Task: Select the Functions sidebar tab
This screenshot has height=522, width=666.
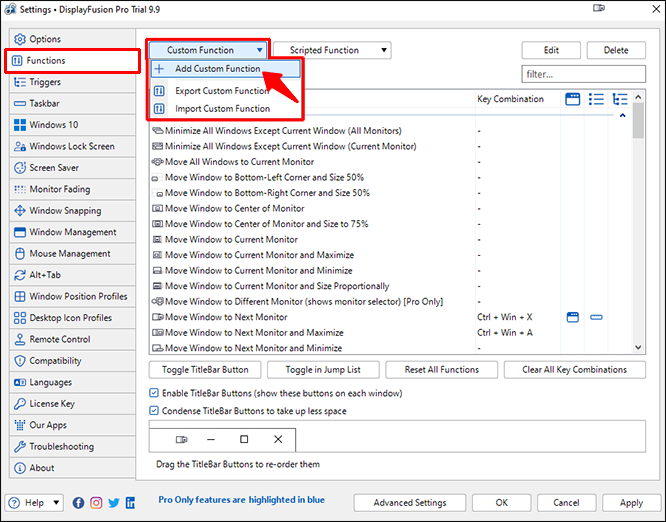Action: [72, 61]
